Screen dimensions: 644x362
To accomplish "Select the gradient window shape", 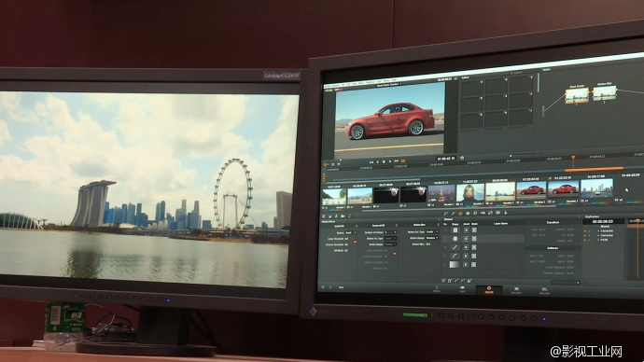I will 455,265.
